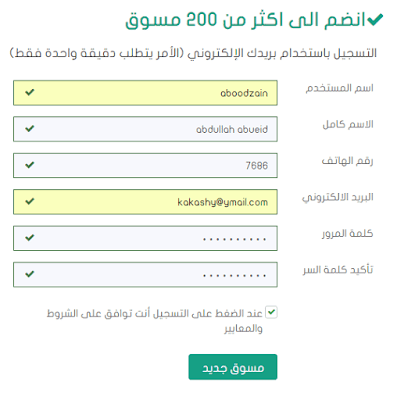Click the confirm password field تأكيد كلمة السر
Image resolution: width=397 pixels, height=400 pixels.
coord(145,274)
